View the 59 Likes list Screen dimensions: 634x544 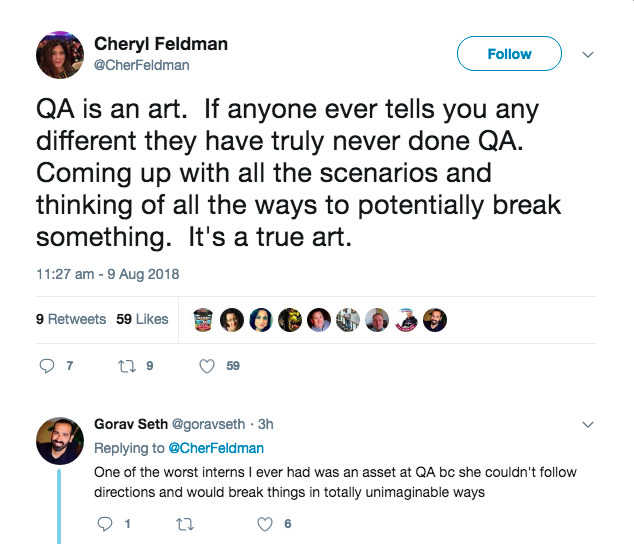(142, 319)
